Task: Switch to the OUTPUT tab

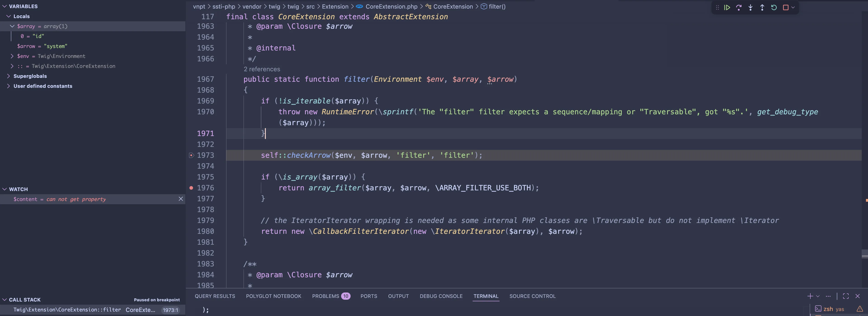Action: (398, 296)
